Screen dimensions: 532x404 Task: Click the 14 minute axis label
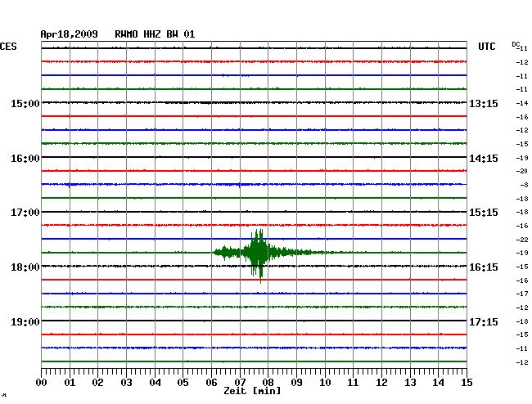tap(438, 383)
